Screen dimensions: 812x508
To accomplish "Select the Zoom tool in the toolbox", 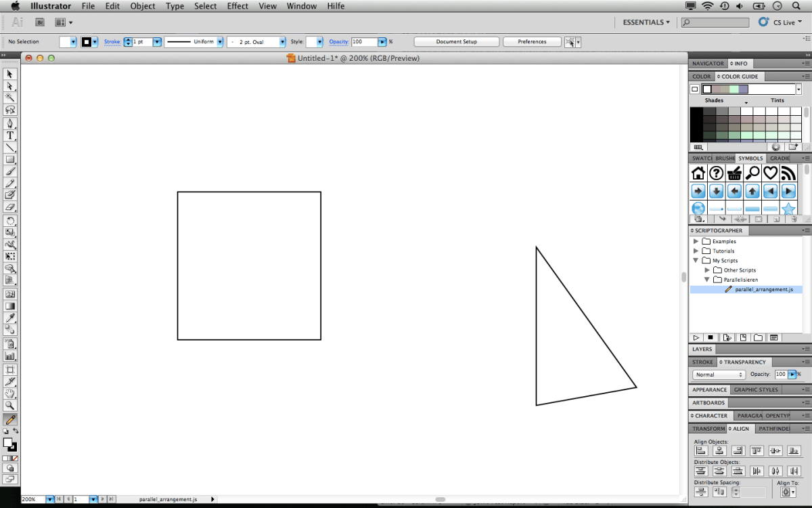I will [x=10, y=406].
